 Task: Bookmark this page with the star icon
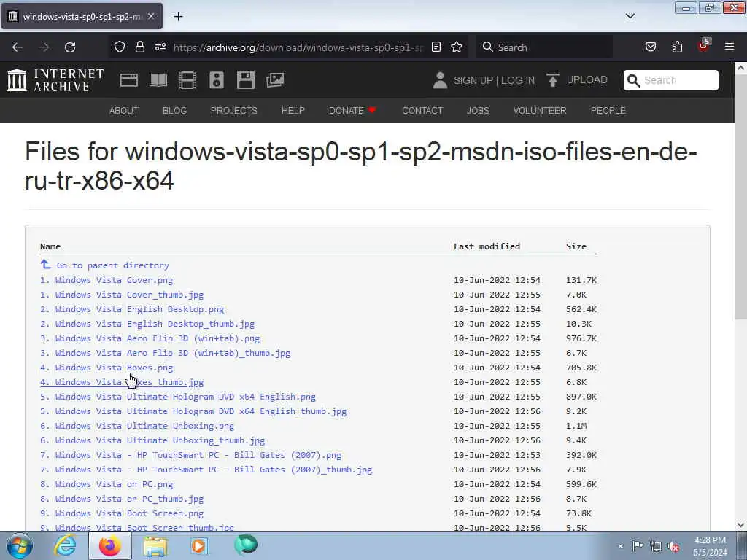[x=457, y=47]
